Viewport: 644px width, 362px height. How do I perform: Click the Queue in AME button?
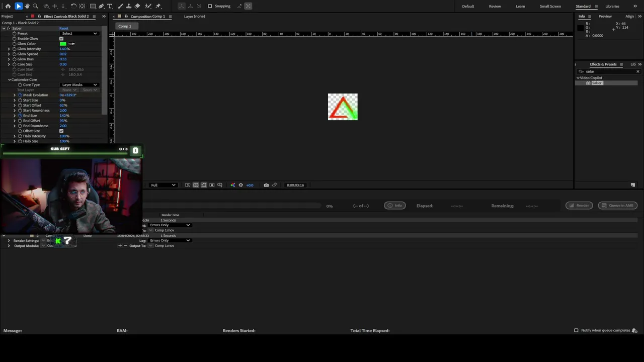coord(618,206)
